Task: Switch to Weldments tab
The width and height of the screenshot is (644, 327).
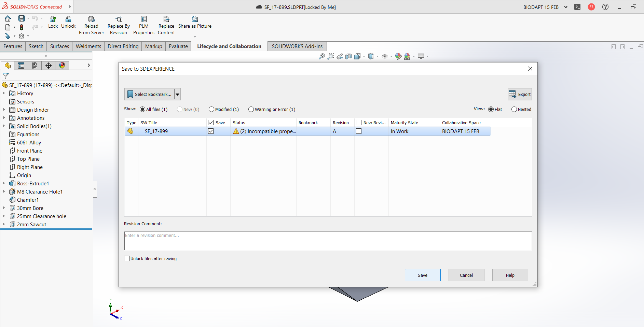Action: [88, 46]
